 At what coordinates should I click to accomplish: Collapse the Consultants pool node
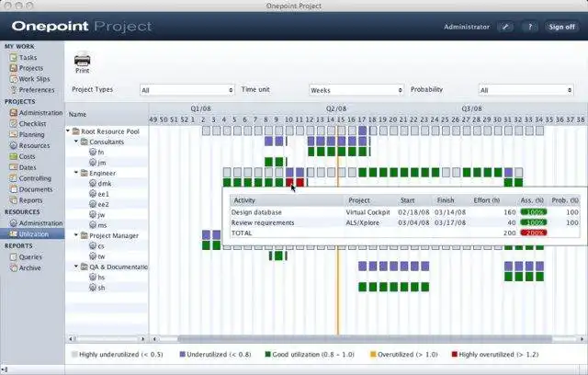[x=76, y=142]
